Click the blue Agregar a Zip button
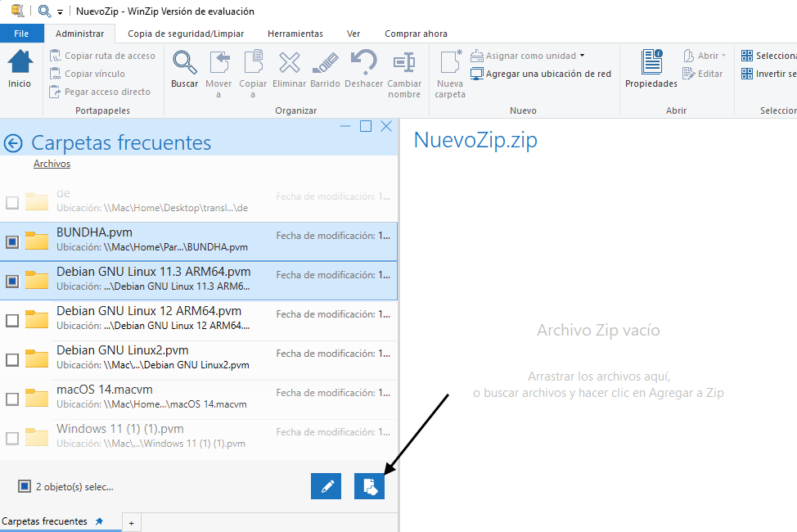Image resolution: width=797 pixels, height=532 pixels. 370,486
